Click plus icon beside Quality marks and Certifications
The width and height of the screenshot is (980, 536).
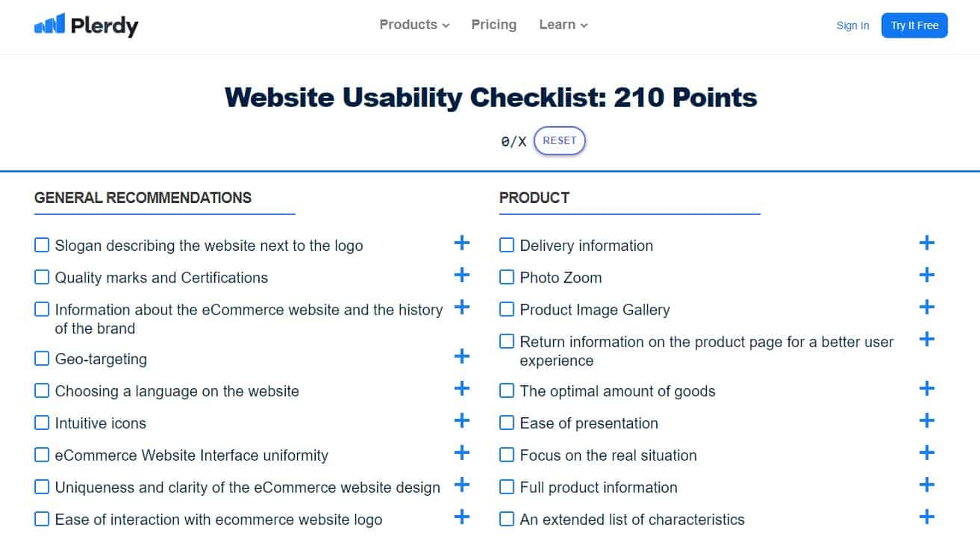point(462,275)
